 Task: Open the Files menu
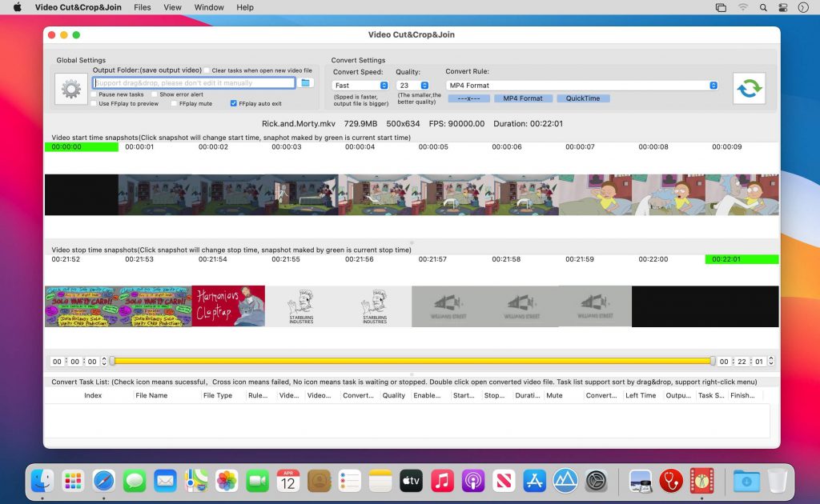click(x=142, y=7)
